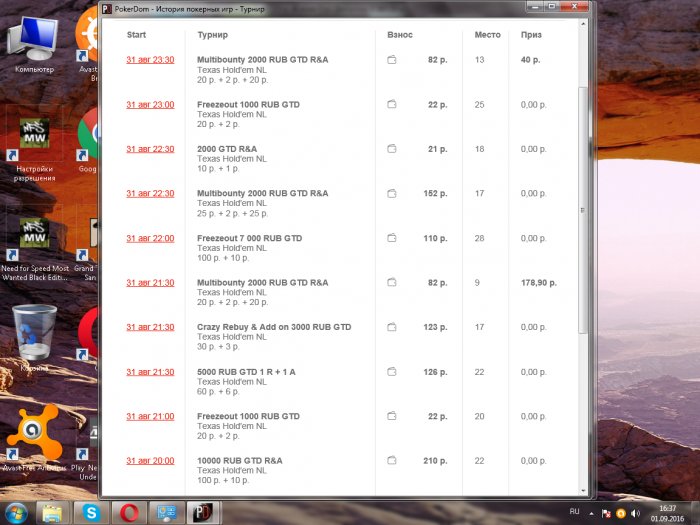The width and height of the screenshot is (700, 525).
Task: Select 5000 RUB GTD 1 R + 1 A title
Action: 246,372
